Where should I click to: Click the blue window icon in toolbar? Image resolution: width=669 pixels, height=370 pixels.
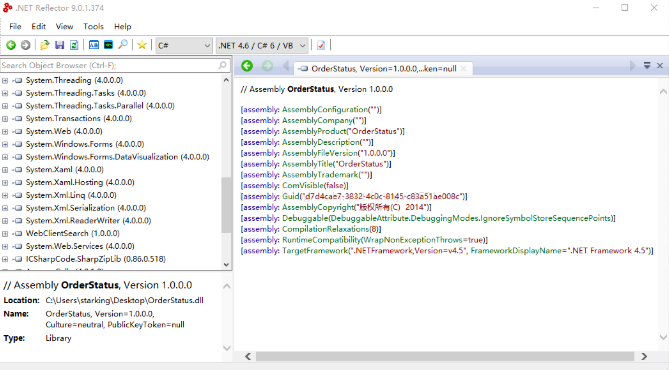coord(94,45)
